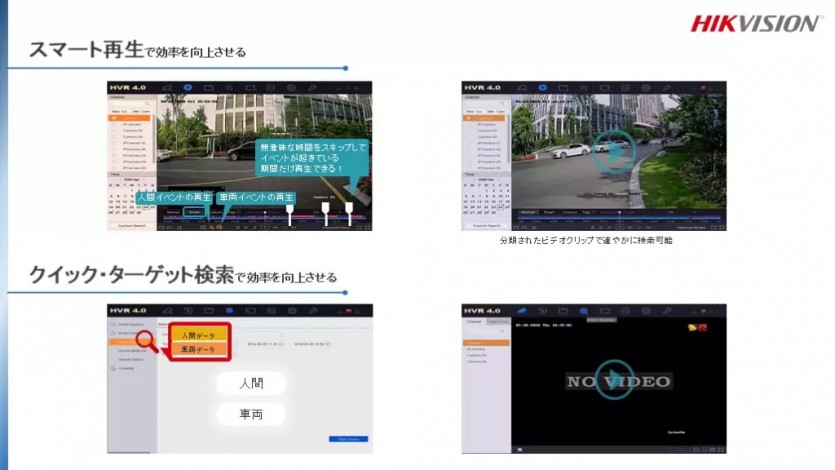Click the first white marker on the timeline
835x470 pixels.
(x=290, y=215)
